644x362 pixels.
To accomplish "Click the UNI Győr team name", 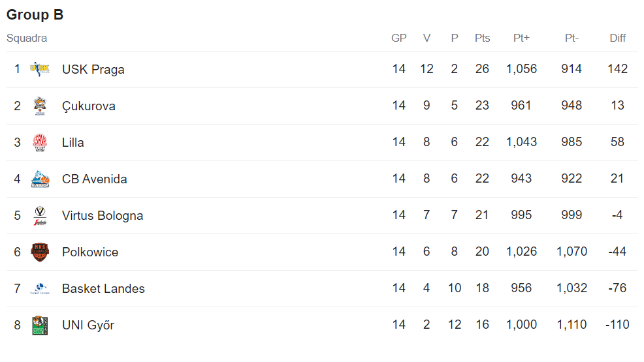I will (88, 325).
